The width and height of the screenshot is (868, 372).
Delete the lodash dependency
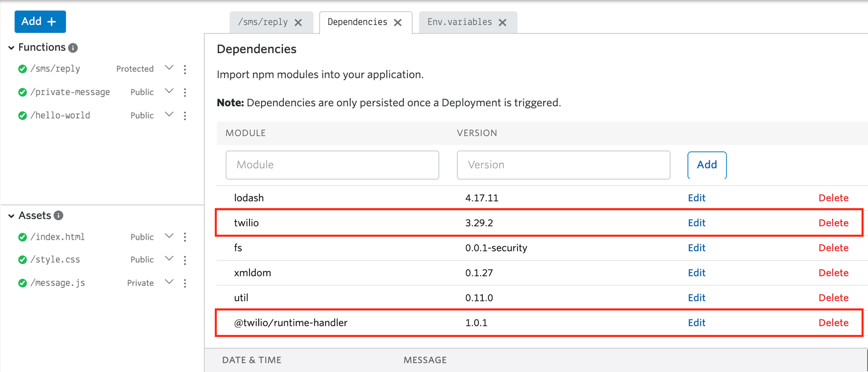point(833,198)
